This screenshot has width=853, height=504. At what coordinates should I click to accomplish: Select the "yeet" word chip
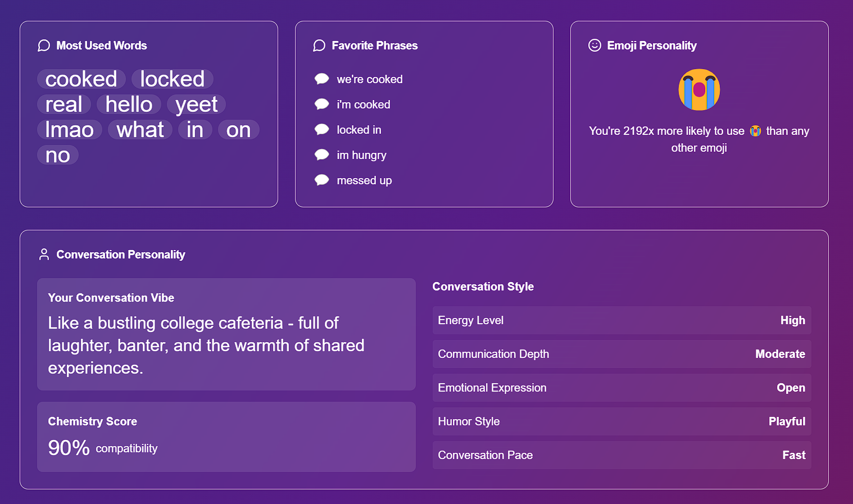pyautogui.click(x=196, y=105)
